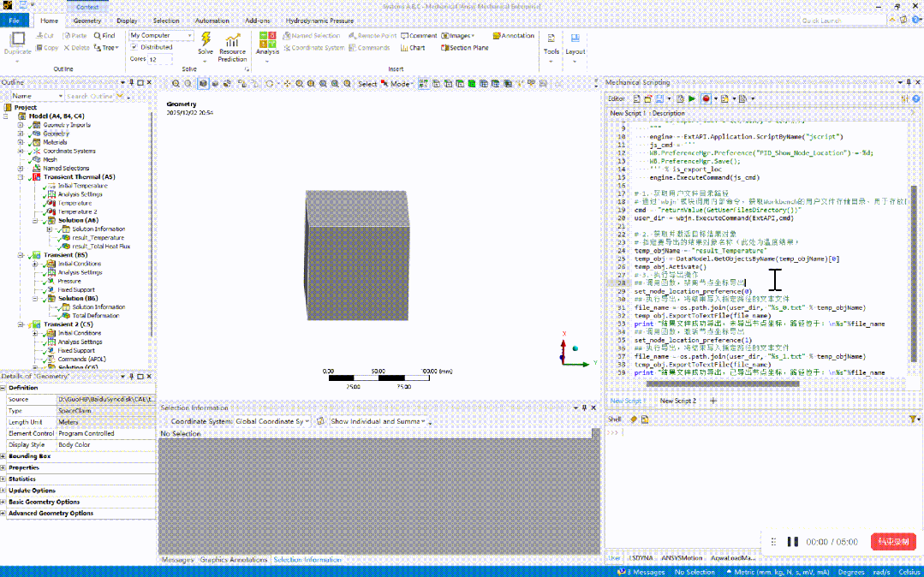Open Resource Prediction tool

tap(232, 47)
